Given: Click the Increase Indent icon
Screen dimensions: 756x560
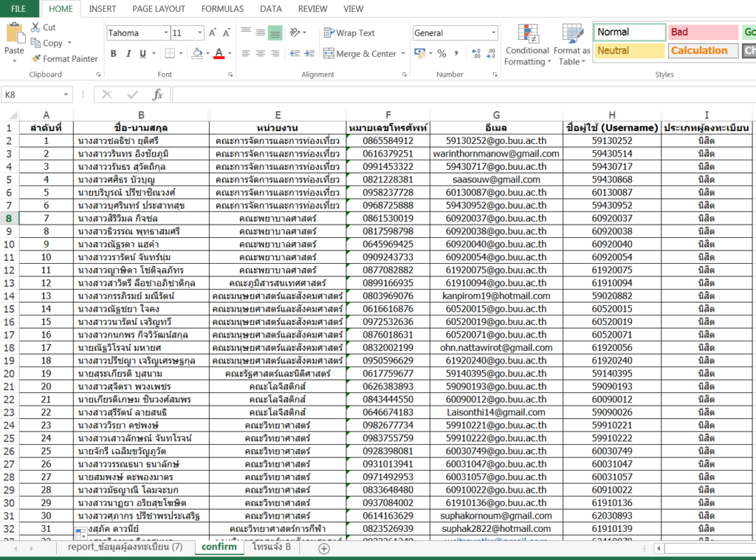Looking at the screenshot, I should pyautogui.click(x=309, y=54).
